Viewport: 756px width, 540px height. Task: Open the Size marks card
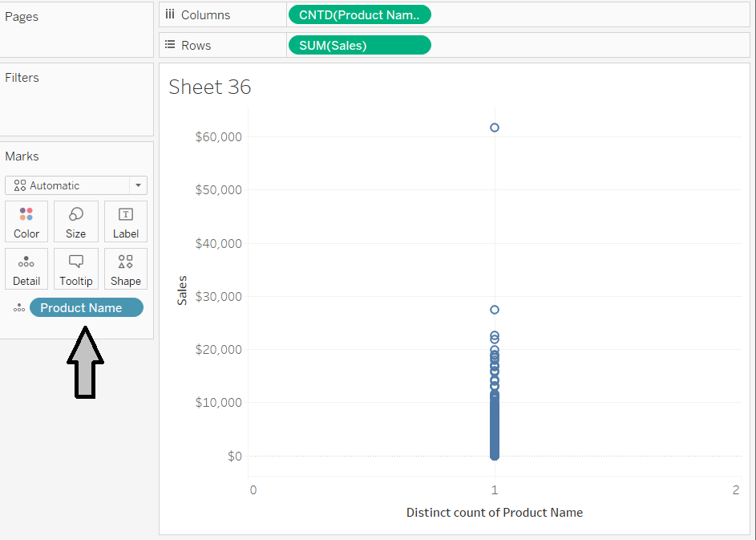pos(76,221)
